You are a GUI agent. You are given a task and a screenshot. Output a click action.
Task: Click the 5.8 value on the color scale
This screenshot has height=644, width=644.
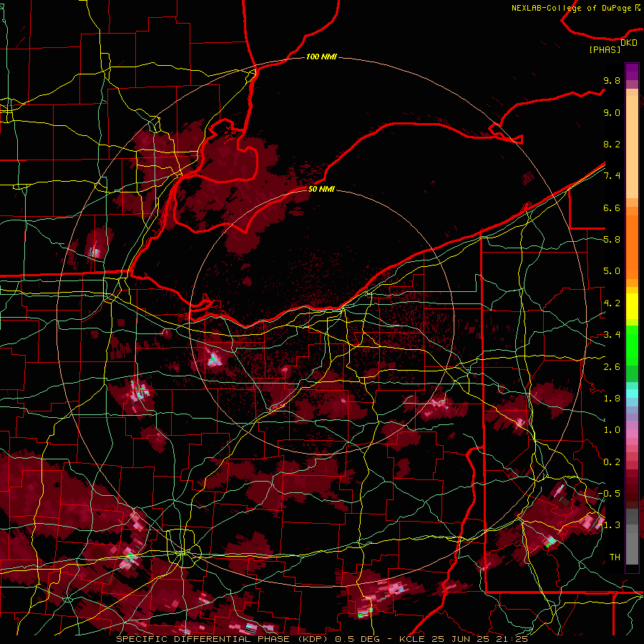click(612, 240)
